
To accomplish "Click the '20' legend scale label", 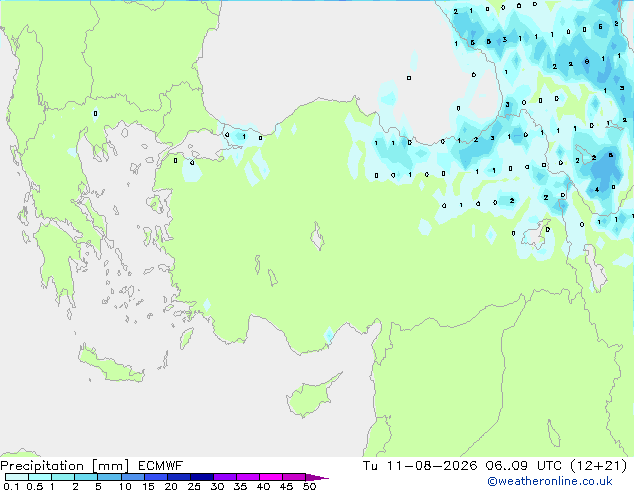I will 171,486.
